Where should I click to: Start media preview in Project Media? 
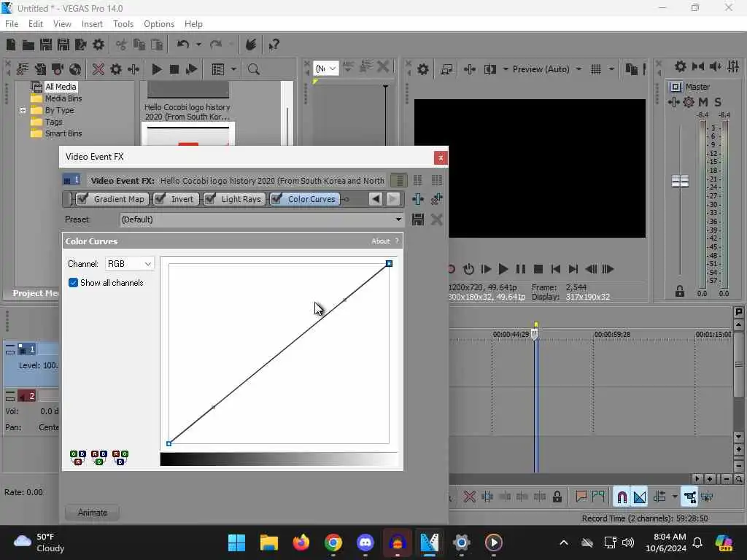pos(156,69)
